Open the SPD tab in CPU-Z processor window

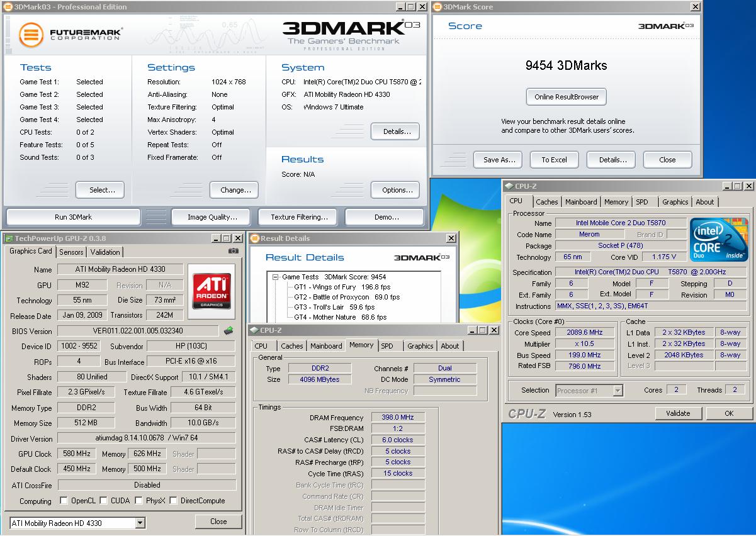641,202
